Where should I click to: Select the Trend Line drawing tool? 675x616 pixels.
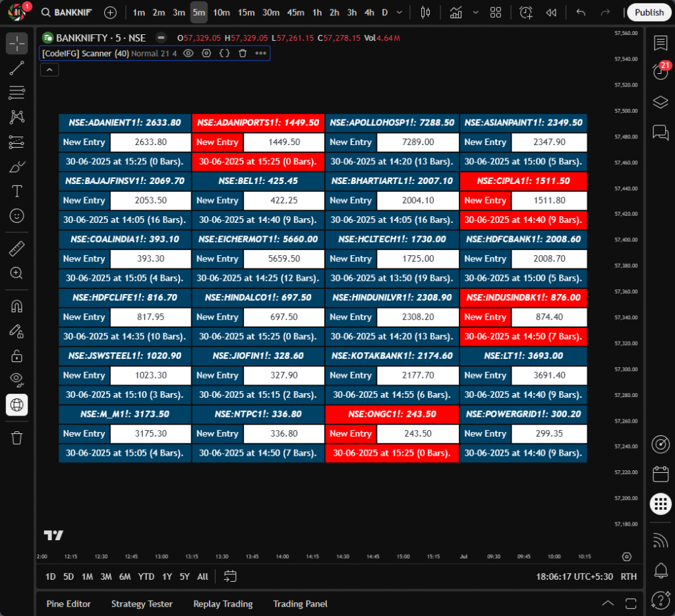16,68
